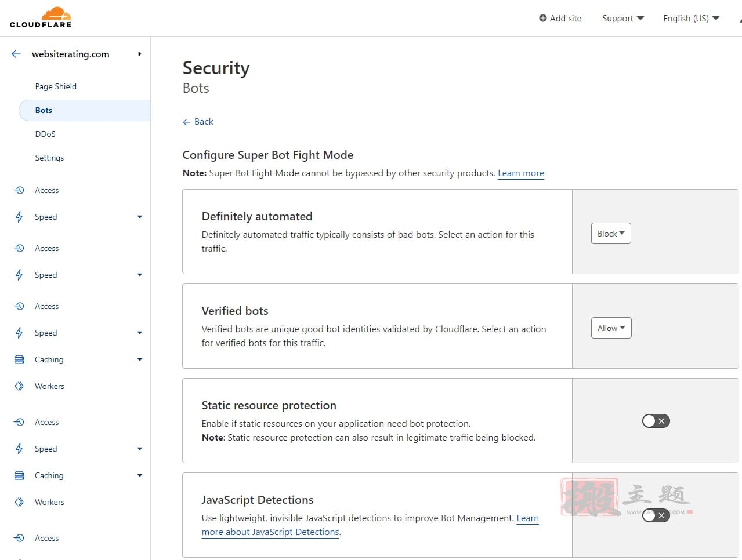Screen dimensions: 742x560
Task: Click the 'Static resource protection' title
Action: 269,405
